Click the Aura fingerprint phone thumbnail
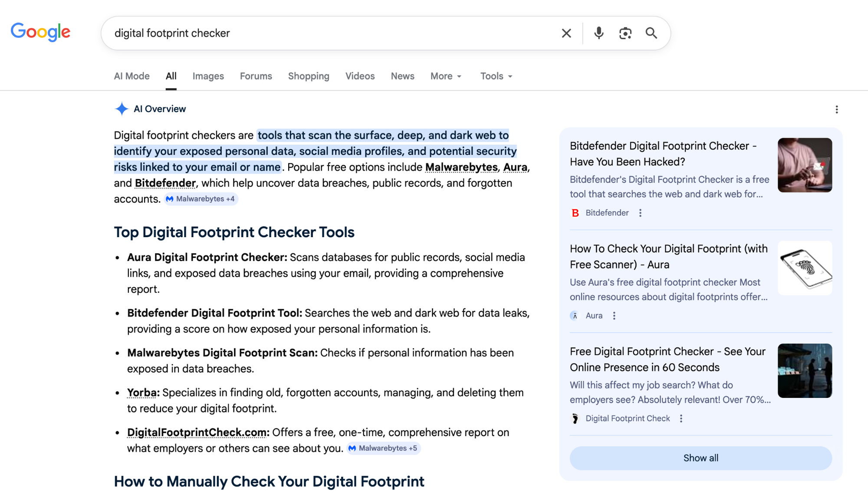Image resolution: width=868 pixels, height=493 pixels. tap(804, 268)
